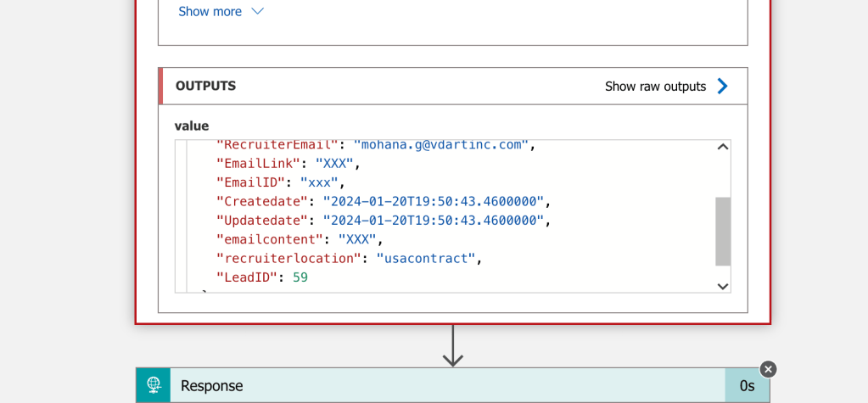The width and height of the screenshot is (868, 403).
Task: Click the "Updatedate" key
Action: tap(262, 221)
